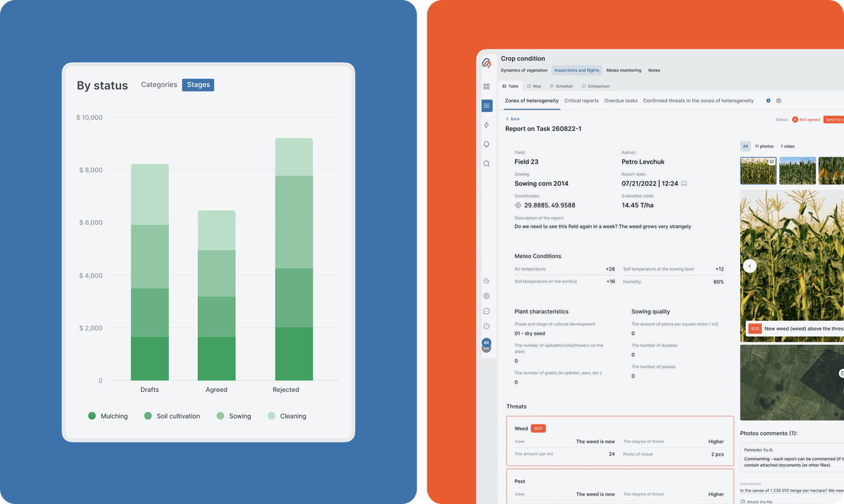Click the red Not agreed status icon
The image size is (844, 504).
click(795, 119)
